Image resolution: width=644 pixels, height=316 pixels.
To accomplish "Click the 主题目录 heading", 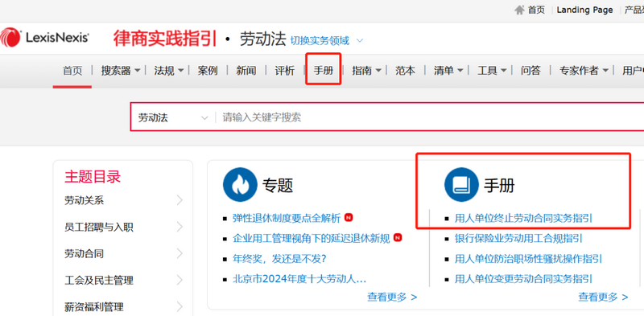I will point(93,177).
